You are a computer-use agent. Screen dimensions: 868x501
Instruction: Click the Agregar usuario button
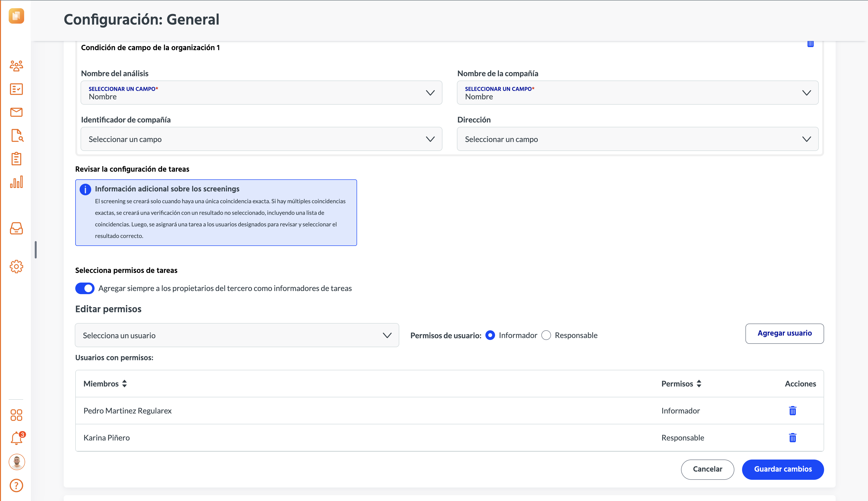pos(785,333)
